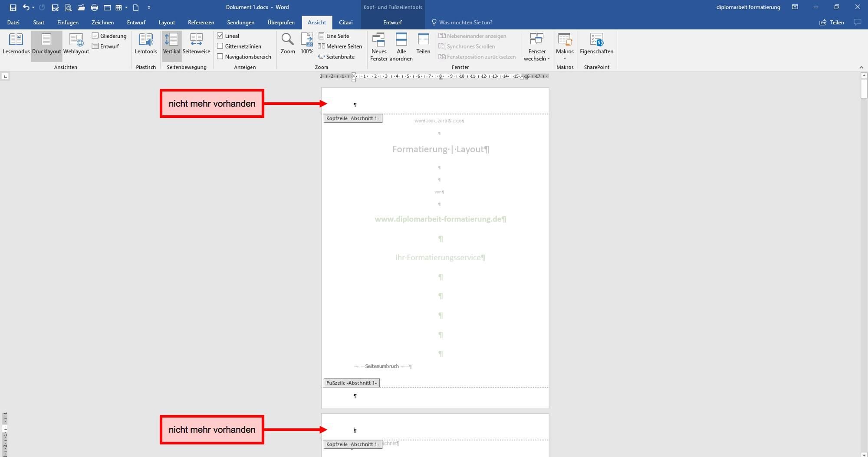The height and width of the screenshot is (457, 868).
Task: Fit to Seitenbreite
Action: [336, 57]
